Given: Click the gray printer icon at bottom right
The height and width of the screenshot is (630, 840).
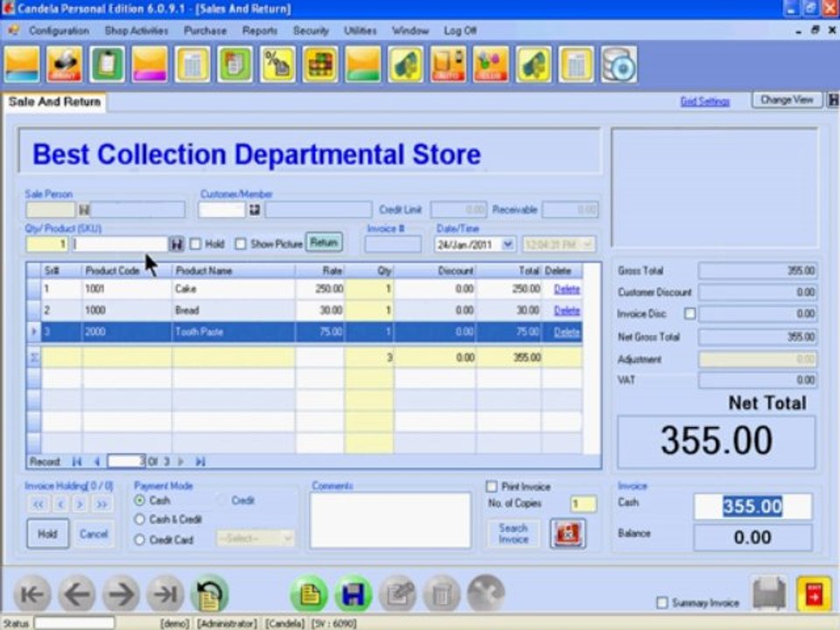Looking at the screenshot, I should tap(770, 593).
